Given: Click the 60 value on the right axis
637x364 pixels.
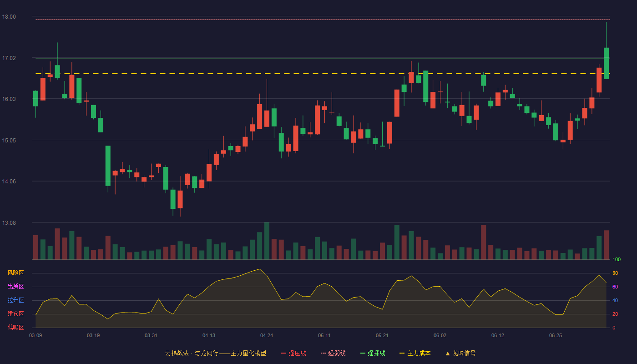Looking at the screenshot, I should click(x=615, y=287).
